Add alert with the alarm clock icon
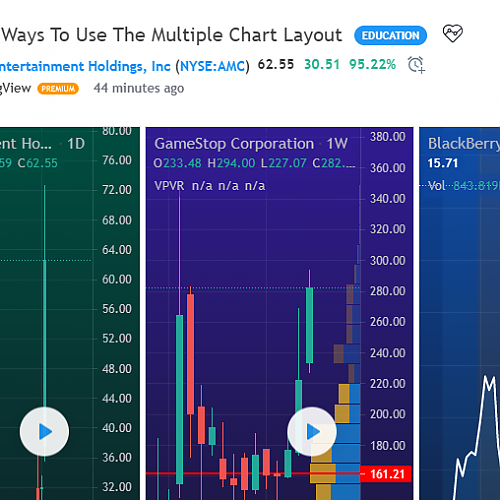Viewport: 500px width, 500px height. coord(416,65)
